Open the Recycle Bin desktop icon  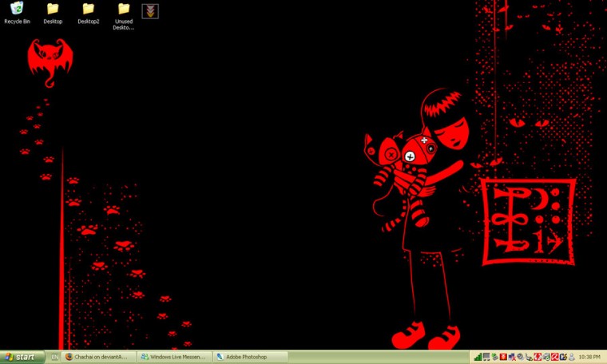pos(17,13)
